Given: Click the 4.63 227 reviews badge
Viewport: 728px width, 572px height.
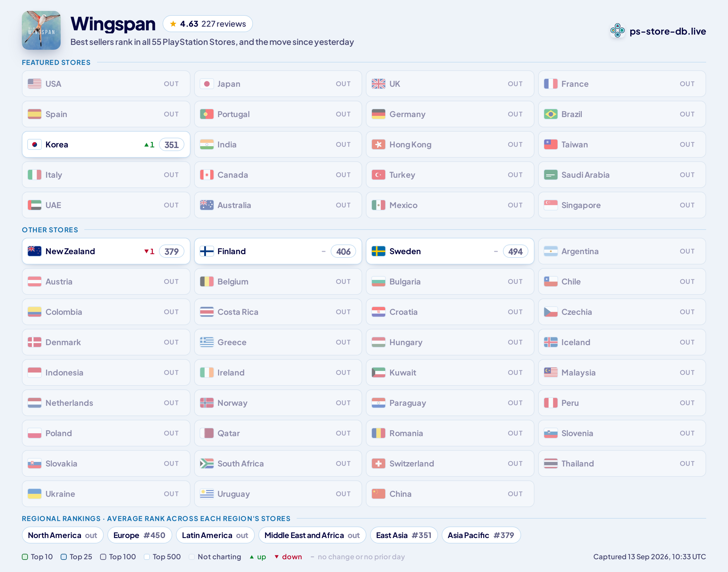Looking at the screenshot, I should 207,24.
